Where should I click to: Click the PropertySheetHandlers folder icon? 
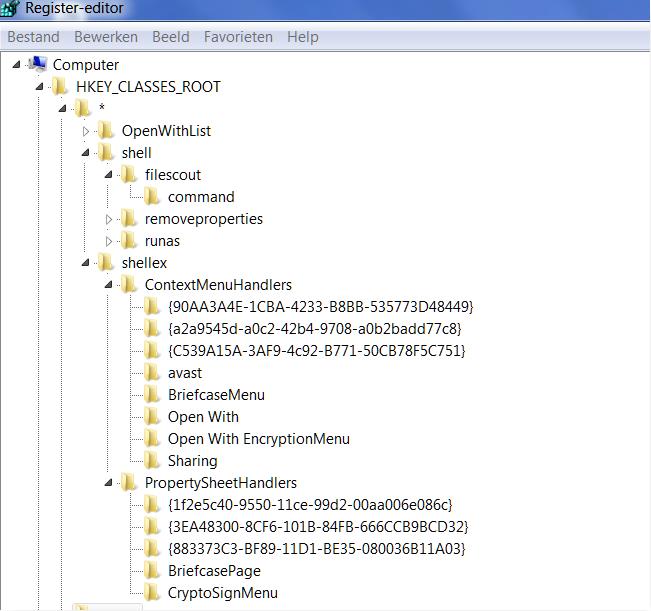[129, 483]
